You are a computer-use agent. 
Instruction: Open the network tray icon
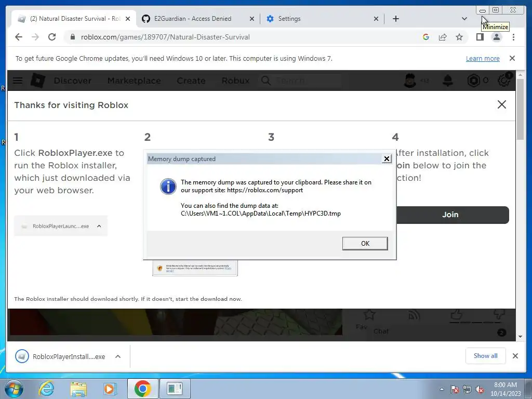[x=467, y=389]
